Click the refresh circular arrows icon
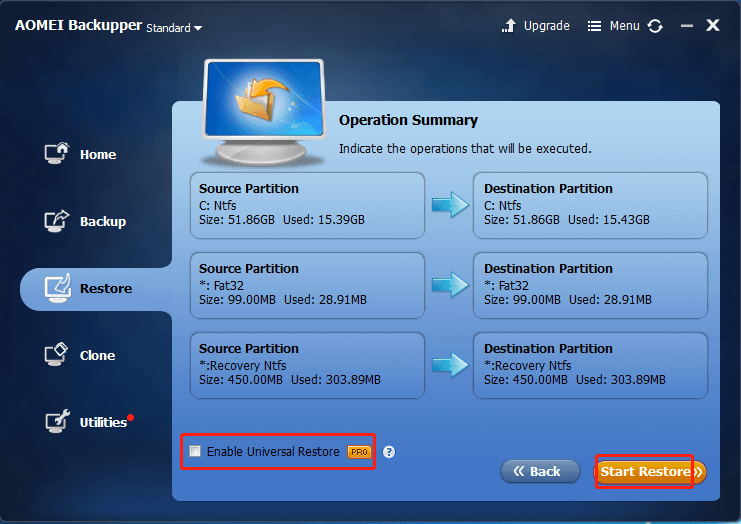Image resolution: width=741 pixels, height=524 pixels. tap(655, 26)
